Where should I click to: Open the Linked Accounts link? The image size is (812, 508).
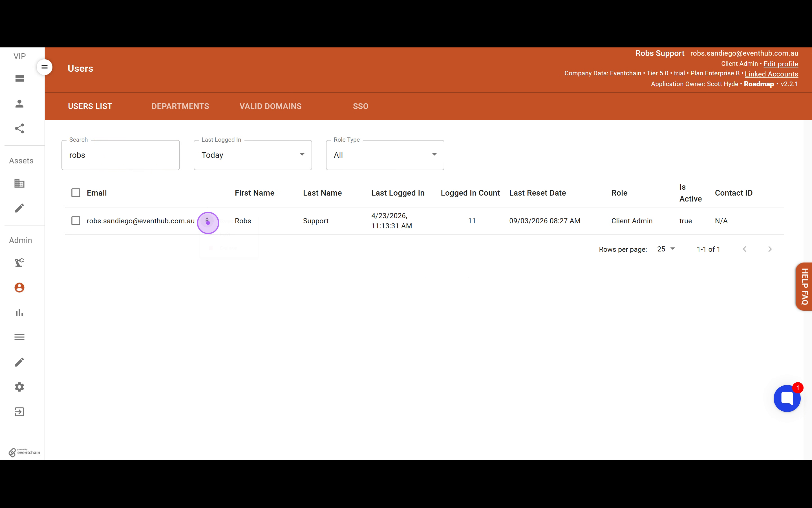click(771, 74)
